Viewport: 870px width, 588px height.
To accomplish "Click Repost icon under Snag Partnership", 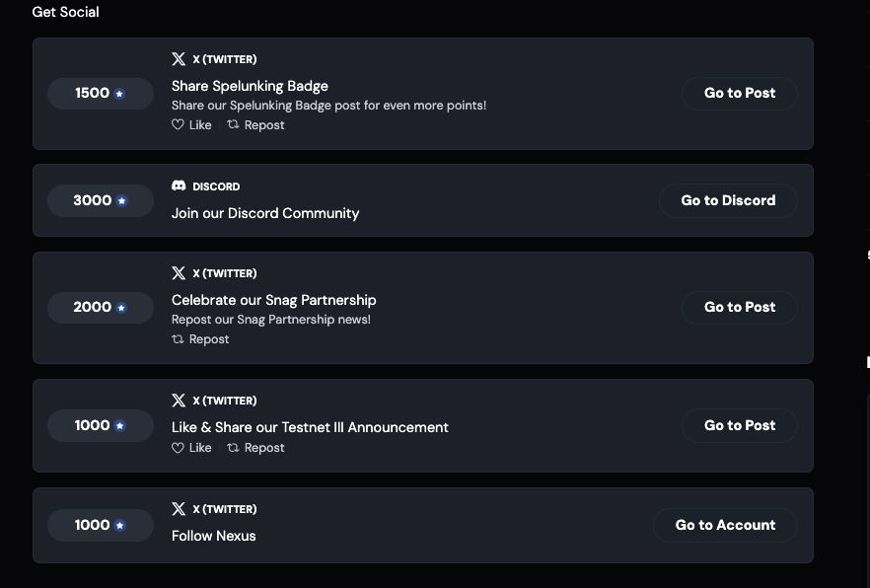I will coord(178,339).
